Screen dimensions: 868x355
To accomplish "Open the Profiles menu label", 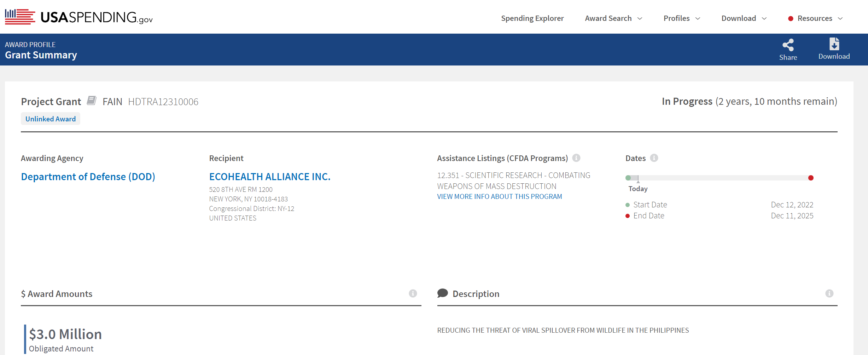I will tap(677, 18).
